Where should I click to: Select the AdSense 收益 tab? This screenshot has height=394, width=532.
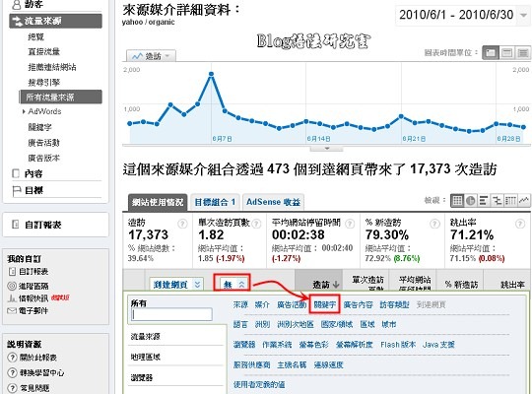coord(274,202)
